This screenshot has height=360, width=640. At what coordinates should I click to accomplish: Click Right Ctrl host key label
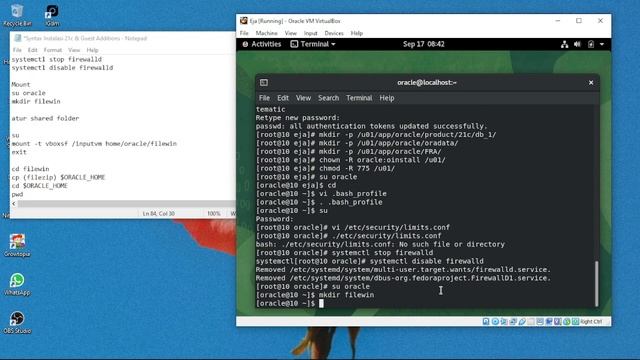591,322
